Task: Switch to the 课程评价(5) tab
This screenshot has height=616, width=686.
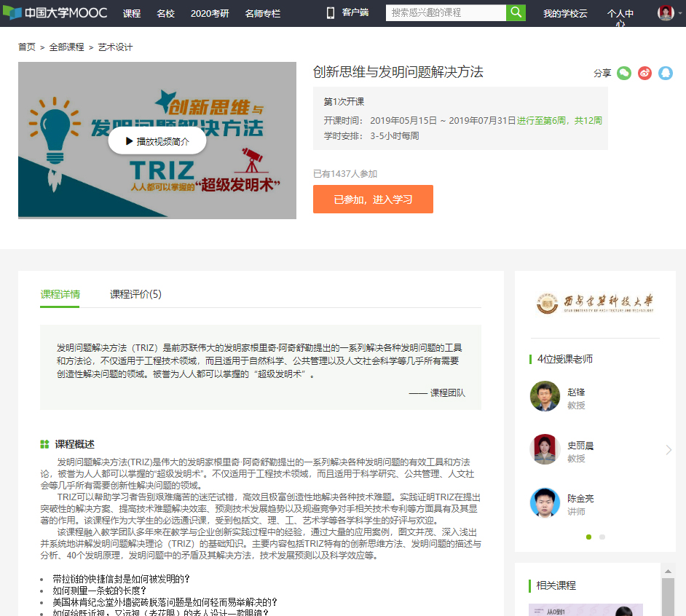Action: tap(135, 294)
